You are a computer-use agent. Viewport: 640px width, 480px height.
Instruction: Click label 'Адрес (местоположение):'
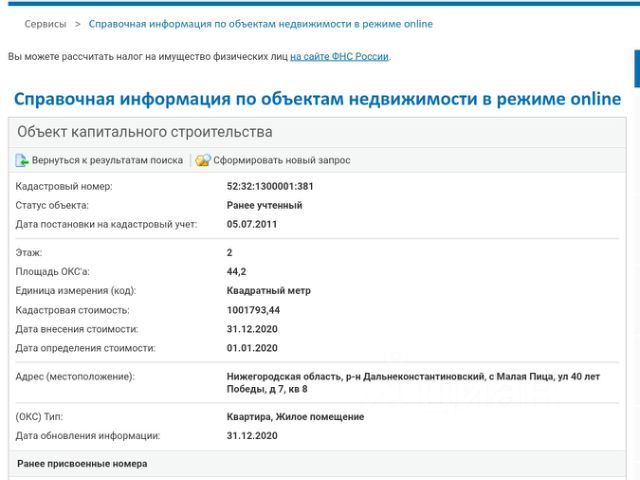click(75, 376)
